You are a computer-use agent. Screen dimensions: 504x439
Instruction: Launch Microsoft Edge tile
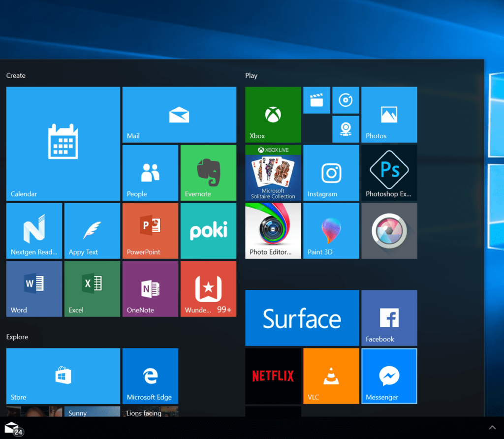point(150,376)
